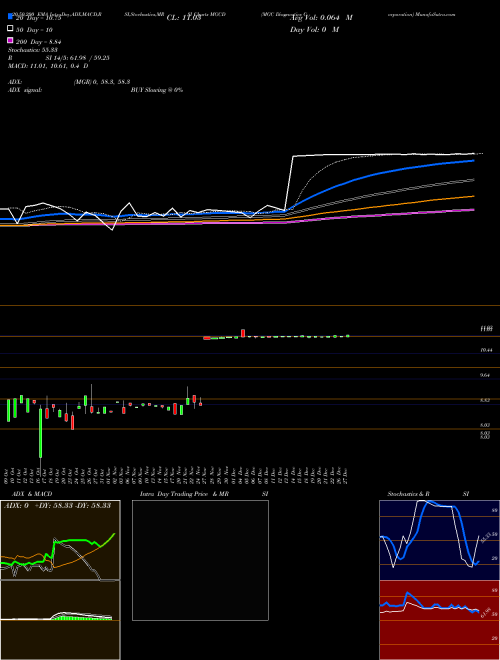Select the '50 Day = 10' legend text

[x=35, y=29]
